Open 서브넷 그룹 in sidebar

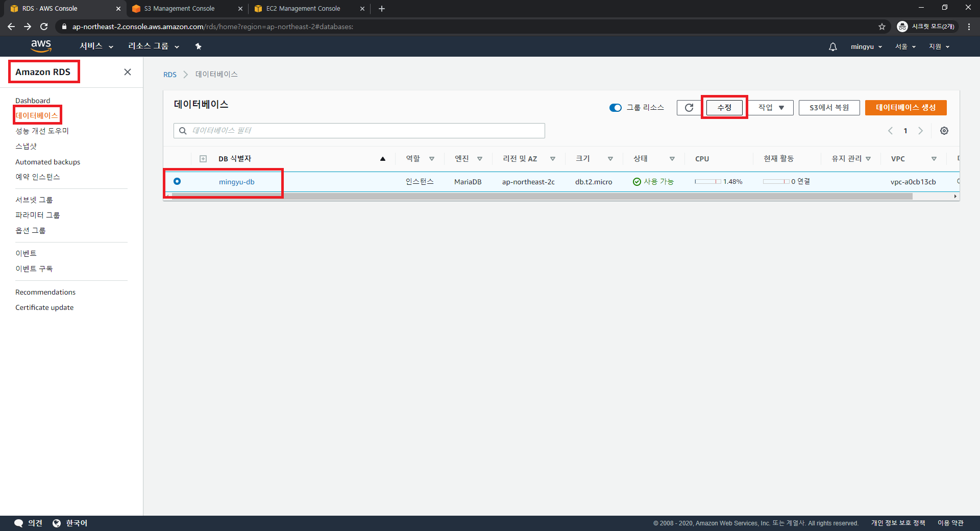pos(34,200)
